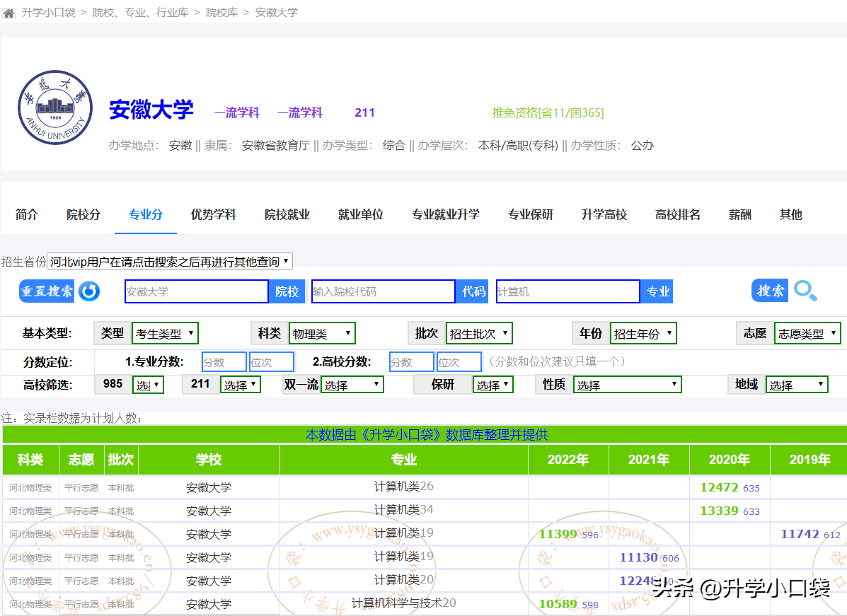Select the 计算机科学与技术20 row
Image resolution: width=847 pixels, height=616 pixels.
425,603
